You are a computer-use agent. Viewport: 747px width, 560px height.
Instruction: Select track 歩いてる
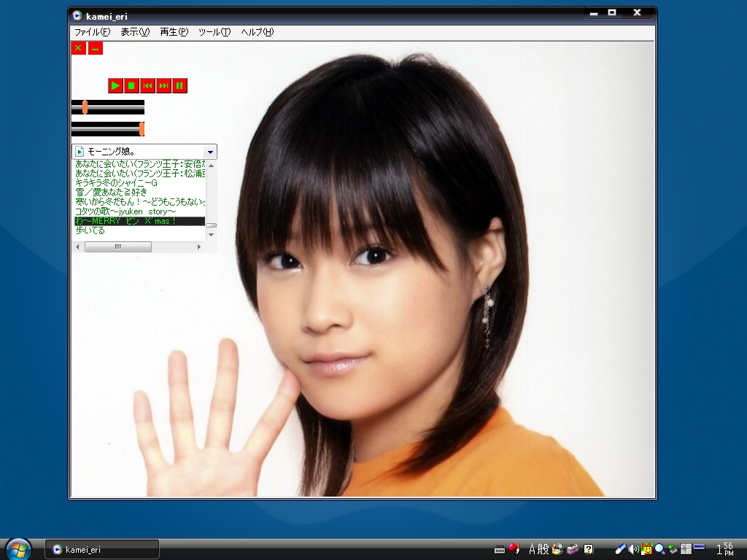point(140,230)
